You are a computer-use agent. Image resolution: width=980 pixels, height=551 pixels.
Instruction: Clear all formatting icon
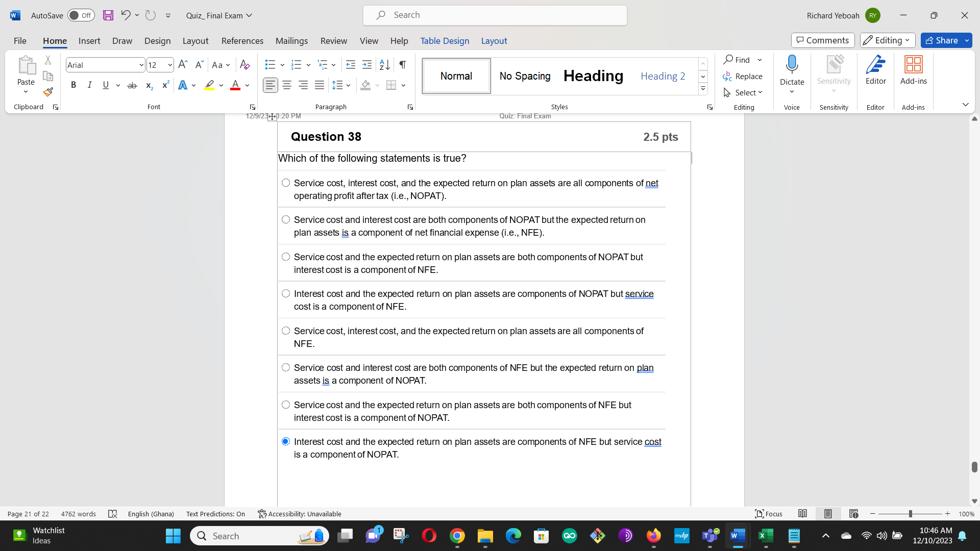(245, 65)
